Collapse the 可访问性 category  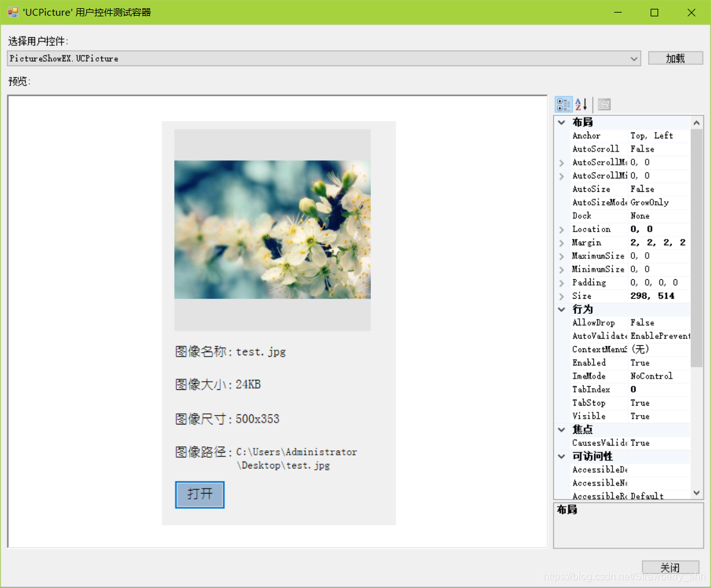pyautogui.click(x=561, y=456)
